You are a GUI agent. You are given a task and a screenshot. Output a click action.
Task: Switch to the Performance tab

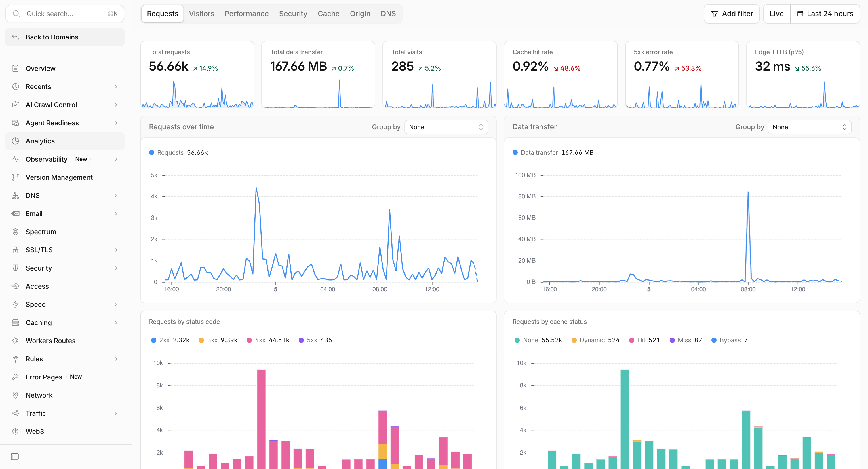tap(247, 14)
